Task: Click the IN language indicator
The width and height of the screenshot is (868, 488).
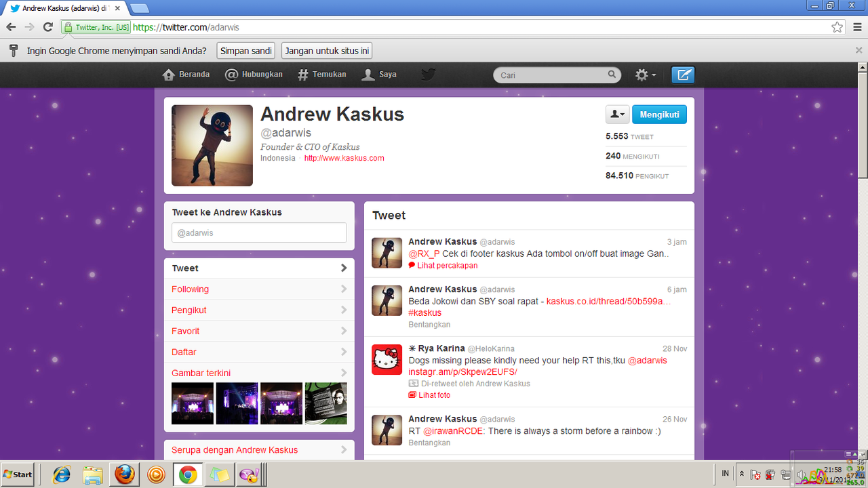Action: coord(725,474)
